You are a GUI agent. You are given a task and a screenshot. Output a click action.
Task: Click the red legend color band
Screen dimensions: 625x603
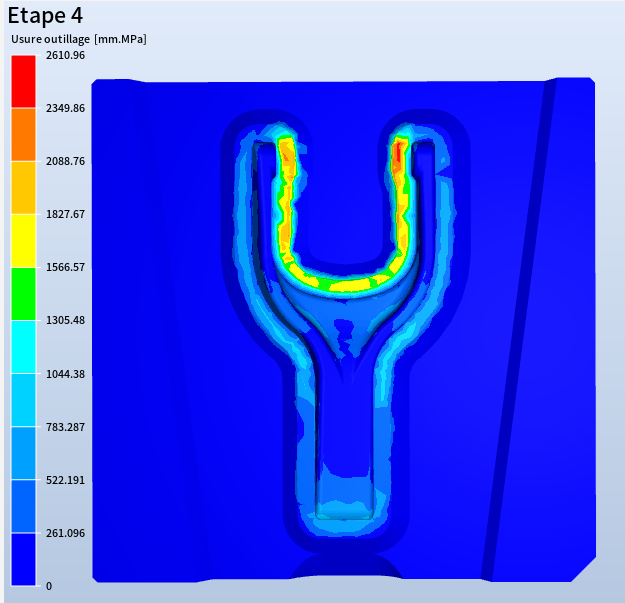(x=24, y=81)
